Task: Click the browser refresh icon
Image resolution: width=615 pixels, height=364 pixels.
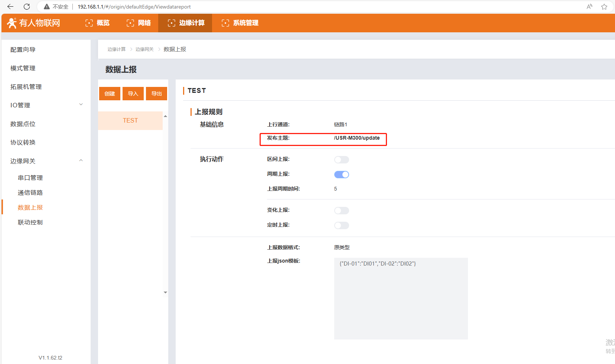Action: (27, 7)
